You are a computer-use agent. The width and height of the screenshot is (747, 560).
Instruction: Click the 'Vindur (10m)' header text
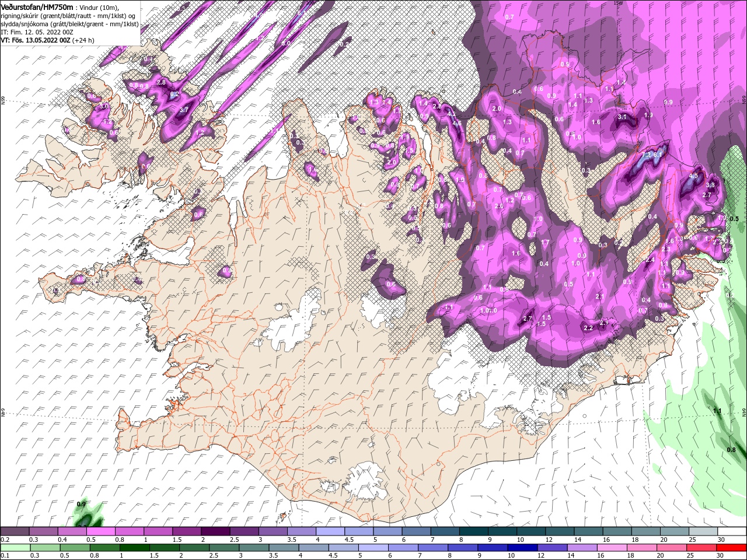(98, 7)
